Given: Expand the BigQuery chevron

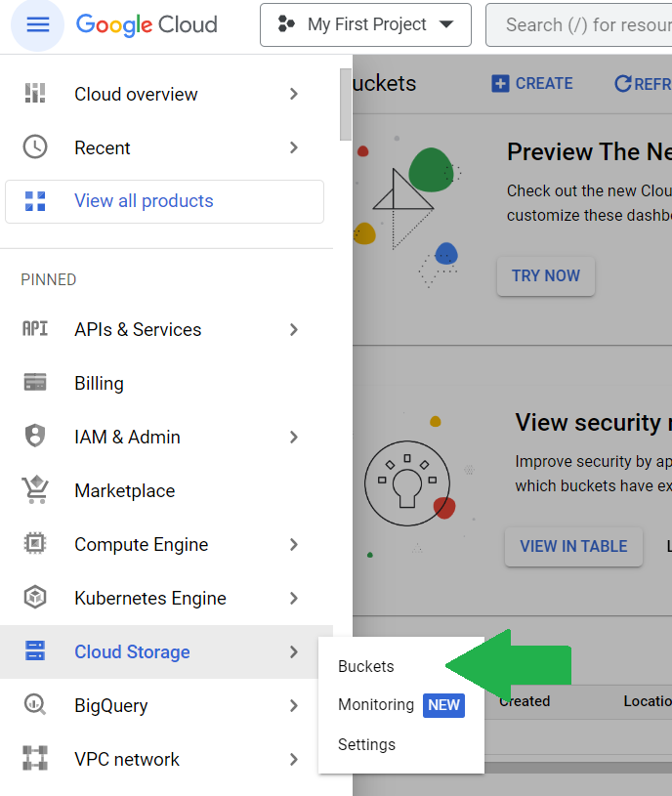Looking at the screenshot, I should (293, 705).
